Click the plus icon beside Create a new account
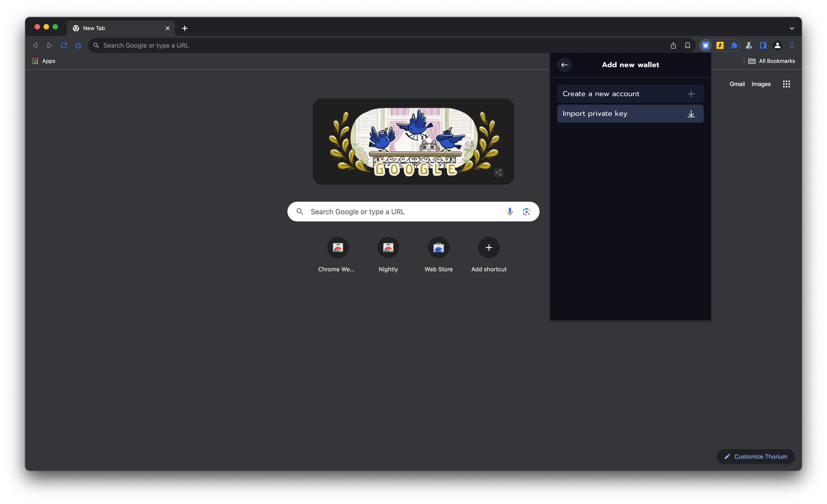The height and width of the screenshot is (504, 827). pos(691,94)
